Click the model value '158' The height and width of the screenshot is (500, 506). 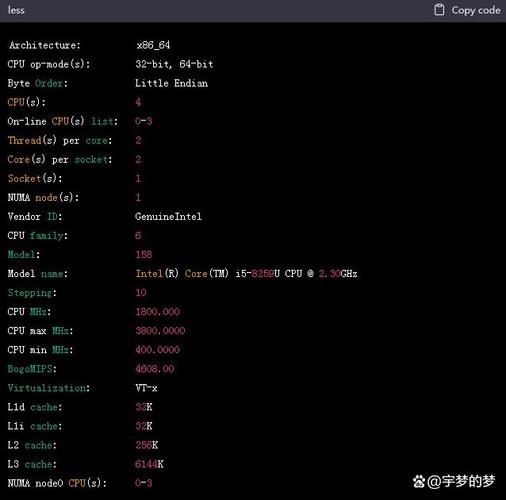coord(144,255)
